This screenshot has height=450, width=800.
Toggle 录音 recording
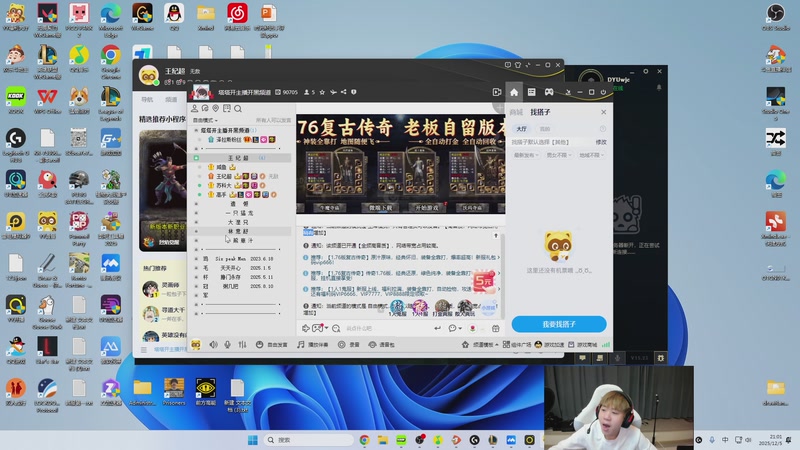pos(348,345)
